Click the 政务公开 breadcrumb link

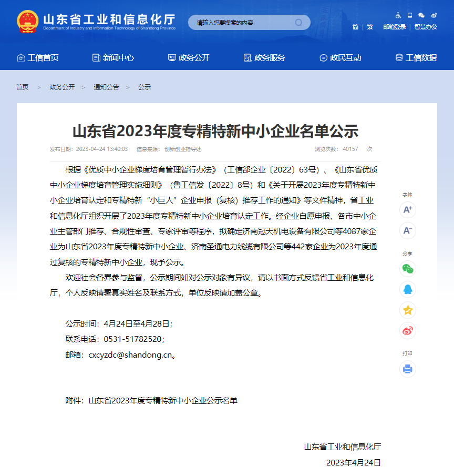pyautogui.click(x=62, y=87)
